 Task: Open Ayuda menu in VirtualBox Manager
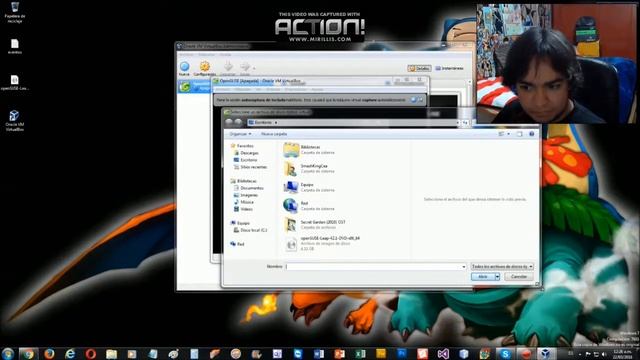(225, 55)
